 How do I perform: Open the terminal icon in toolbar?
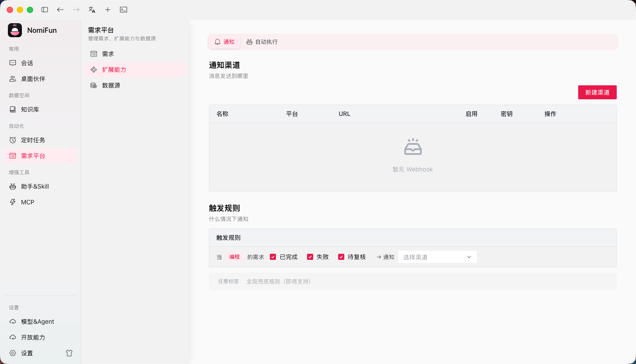click(124, 10)
